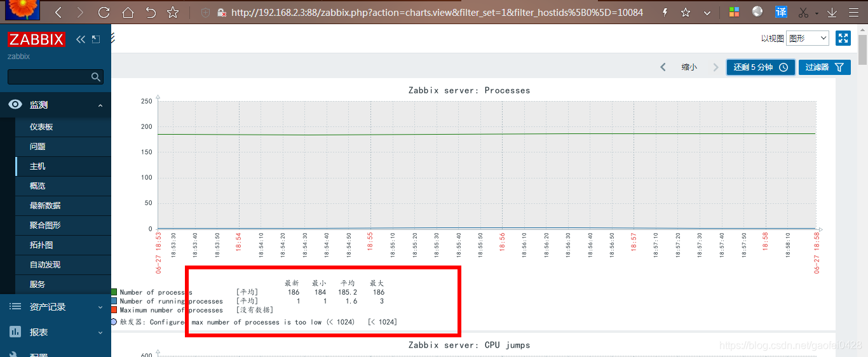Open the browser downloads arrow icon
868x357 pixels.
832,12
